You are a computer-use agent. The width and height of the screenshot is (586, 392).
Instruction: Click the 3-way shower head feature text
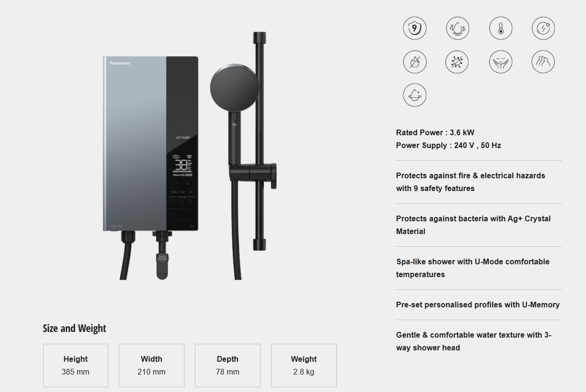474,341
